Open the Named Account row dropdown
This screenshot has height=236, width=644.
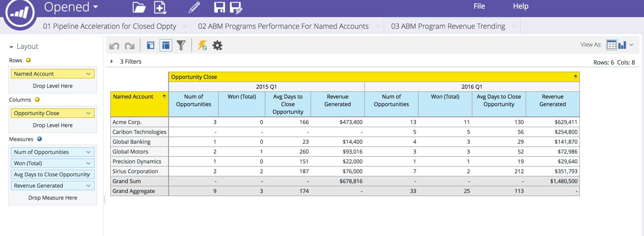(x=88, y=74)
